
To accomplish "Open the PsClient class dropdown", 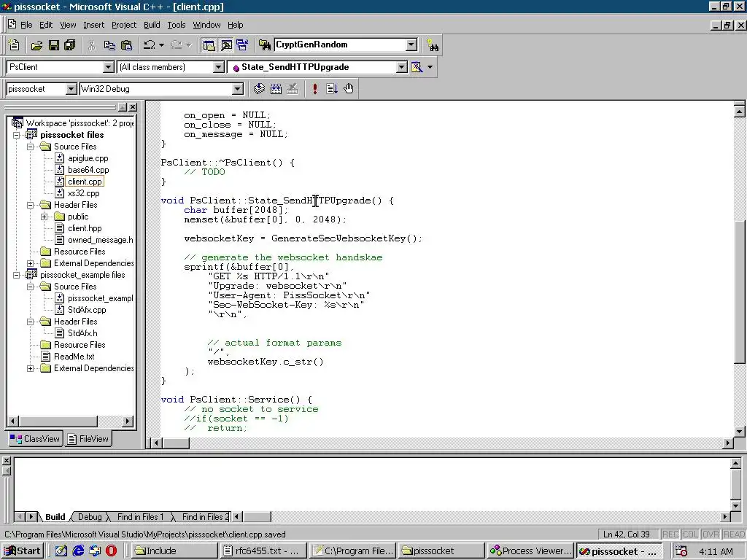I will pos(108,67).
